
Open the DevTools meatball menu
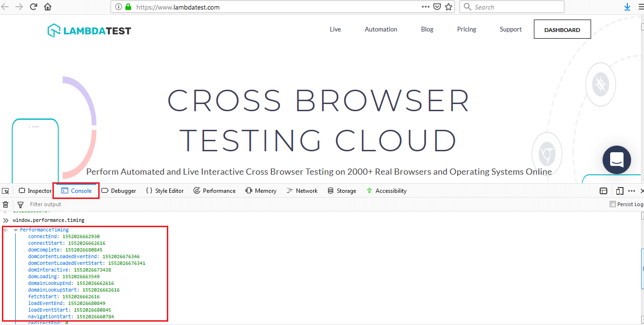632,190
